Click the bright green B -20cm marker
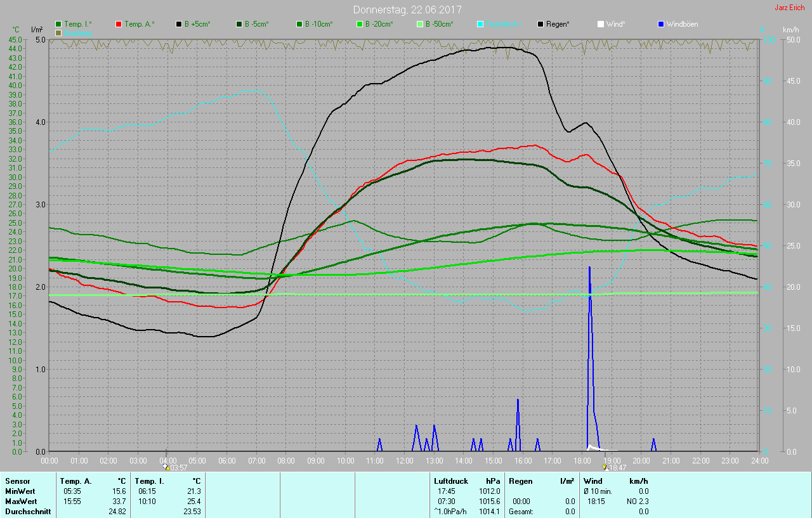 (359, 24)
